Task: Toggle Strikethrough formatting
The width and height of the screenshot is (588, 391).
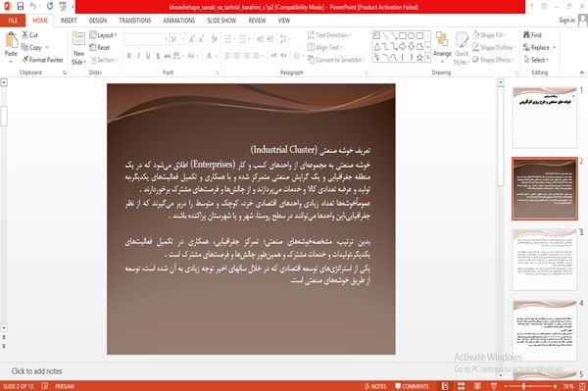Action: click(168, 56)
